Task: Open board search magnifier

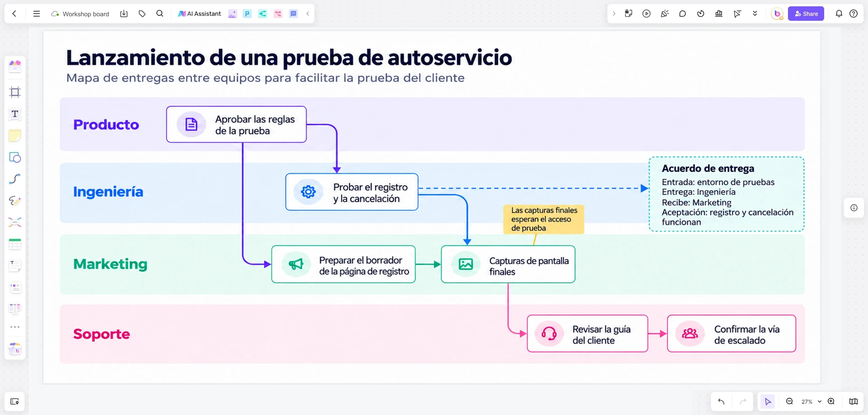Action: [x=160, y=14]
